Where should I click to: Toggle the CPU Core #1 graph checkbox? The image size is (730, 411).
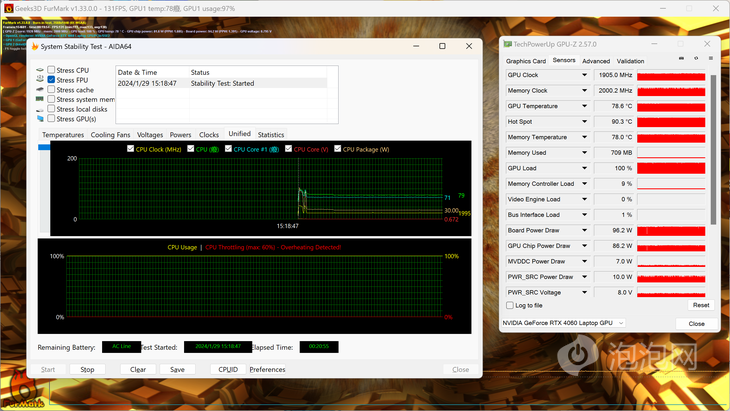click(x=228, y=148)
